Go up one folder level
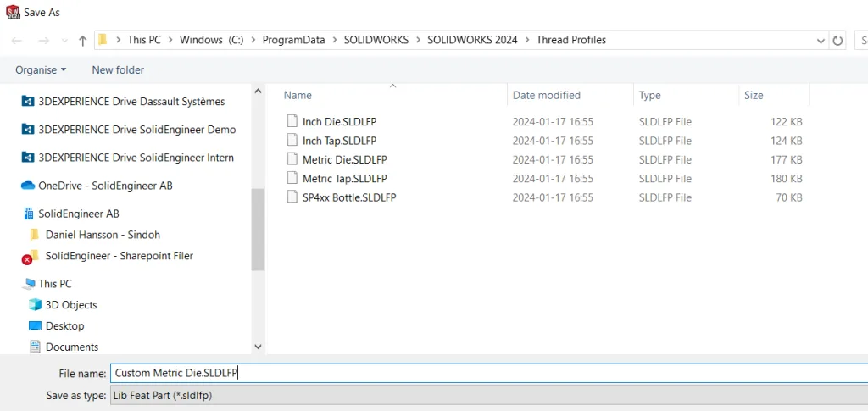 83,41
